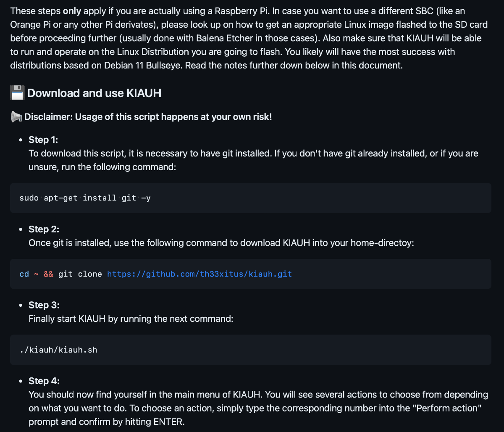
Task: Click the Disclaimer warning text line
Action: pyautogui.click(x=148, y=117)
